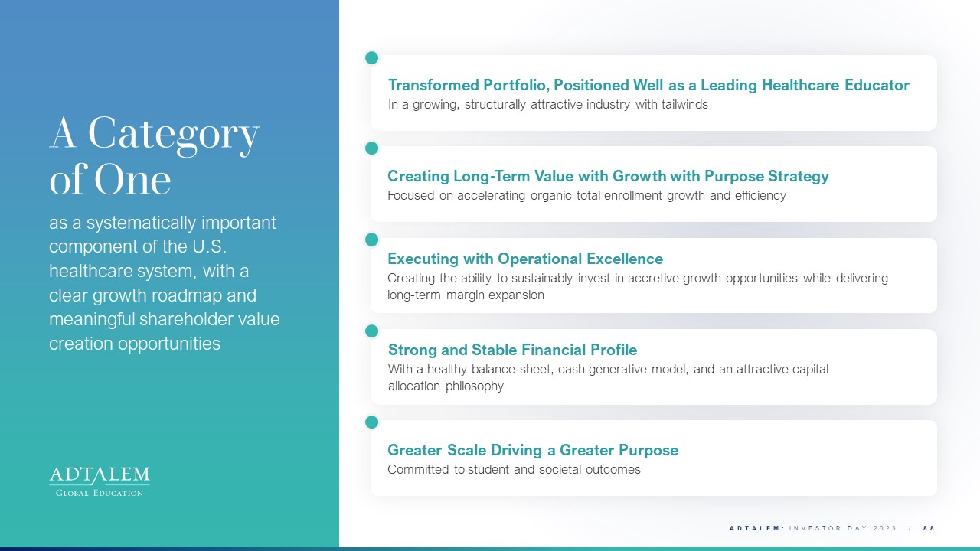Click the 'systematically important component' subtitle paragraph
This screenshot has height=551, width=980.
[x=165, y=284]
